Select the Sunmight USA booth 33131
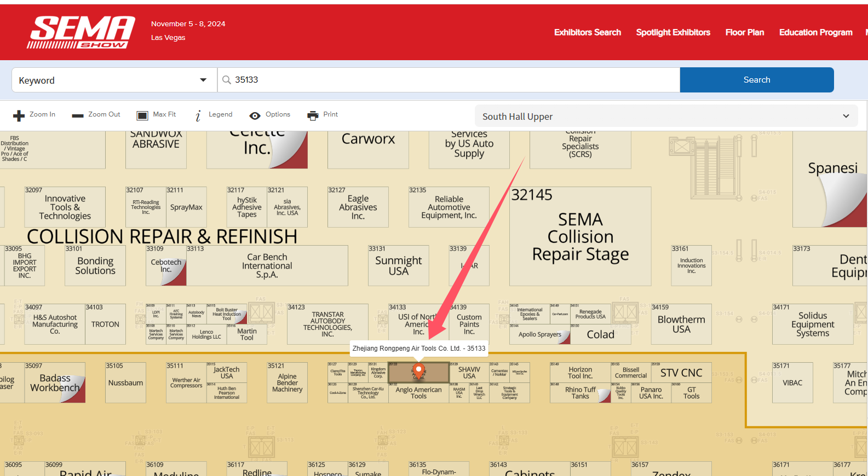Viewport: 868px width, 476px height. pos(398,265)
